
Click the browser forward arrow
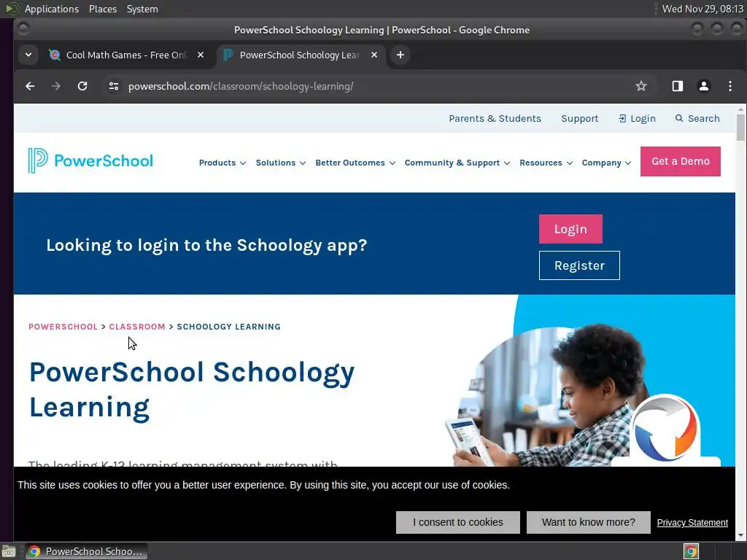point(55,86)
